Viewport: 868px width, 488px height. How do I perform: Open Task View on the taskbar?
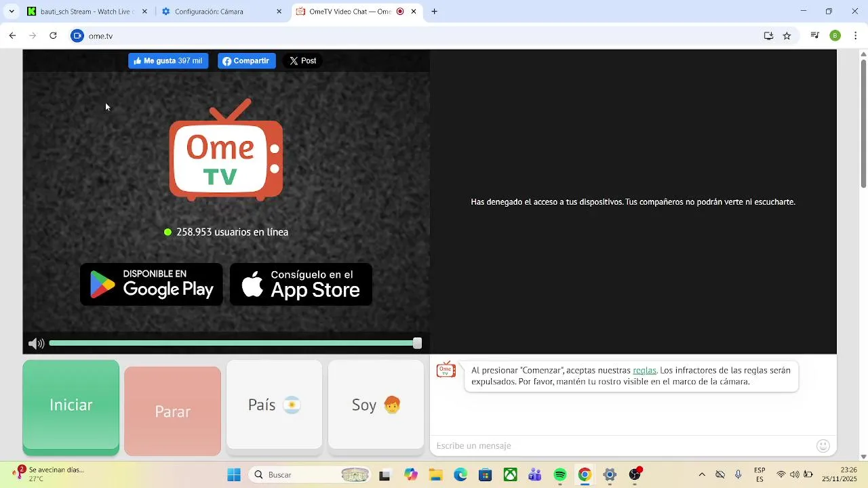(384, 475)
